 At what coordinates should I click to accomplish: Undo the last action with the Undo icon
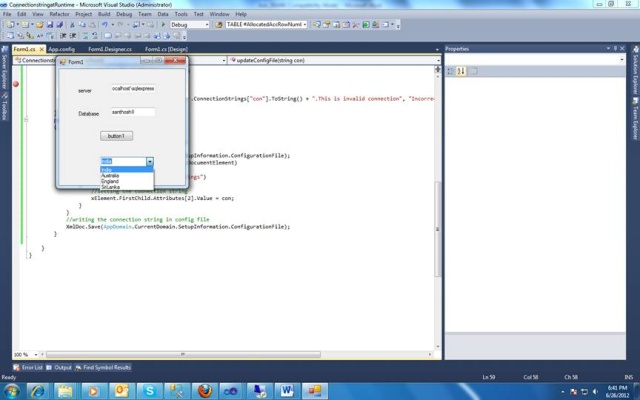click(104, 25)
